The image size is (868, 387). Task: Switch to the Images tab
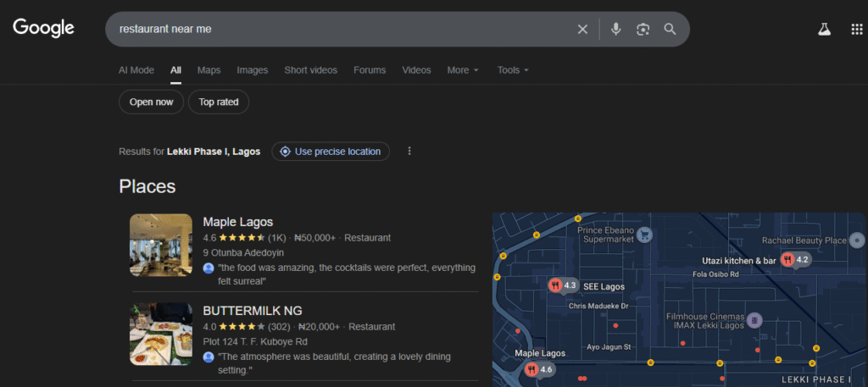point(252,70)
